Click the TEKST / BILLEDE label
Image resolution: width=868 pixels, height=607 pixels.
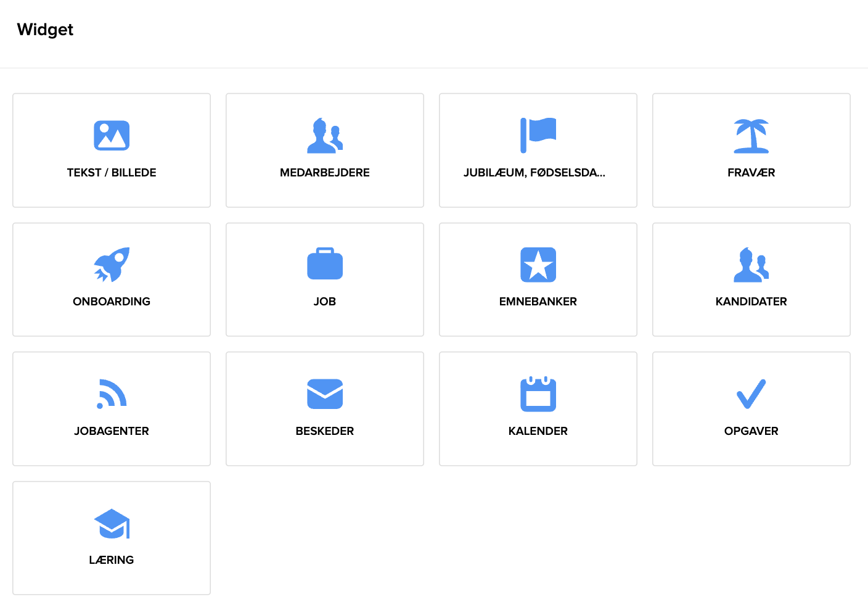112,173
